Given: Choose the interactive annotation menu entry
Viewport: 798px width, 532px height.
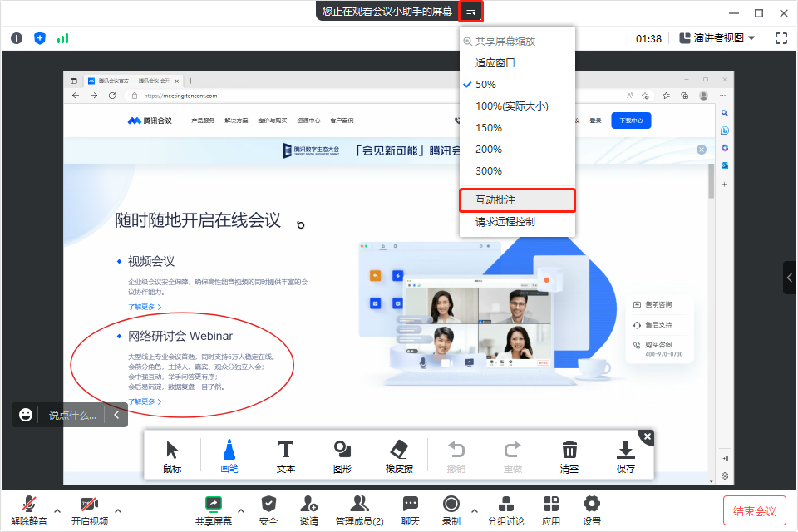Looking at the screenshot, I should tap(517, 200).
